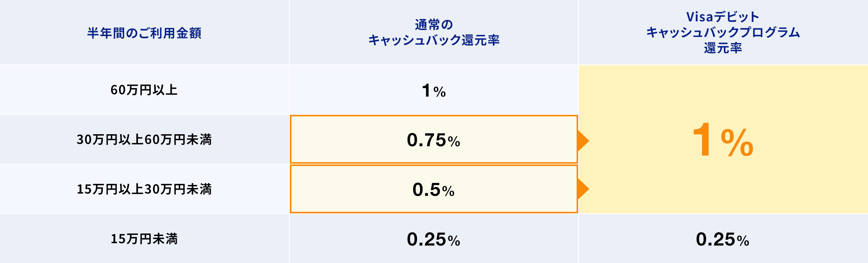This screenshot has height=263, width=868.
Task: Select the highlighted 0.5% cell
Action: 434,189
